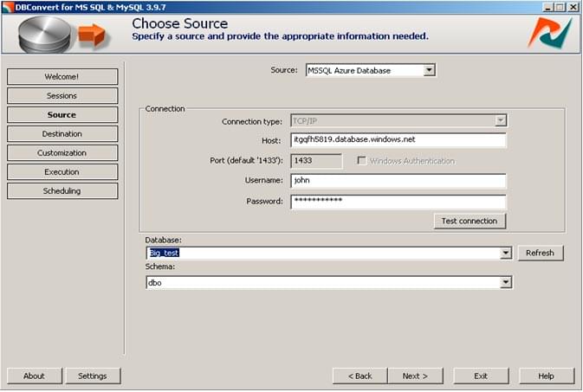Click the Port field showing 1433
This screenshot has width=583, height=392.
[x=316, y=161]
